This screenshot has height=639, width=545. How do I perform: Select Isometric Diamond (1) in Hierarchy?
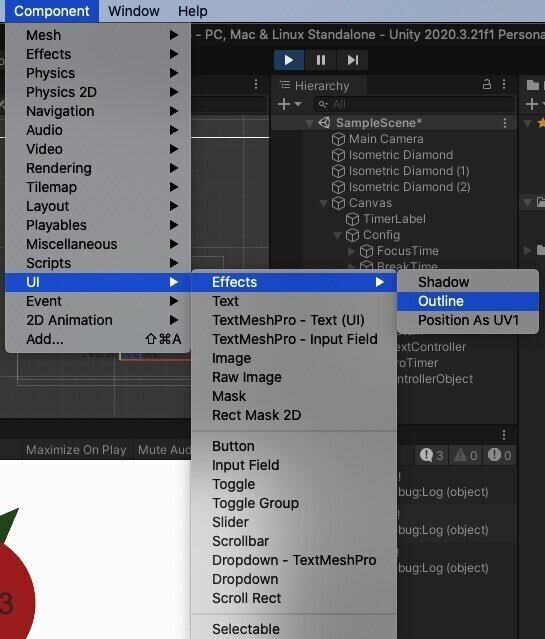400,171
